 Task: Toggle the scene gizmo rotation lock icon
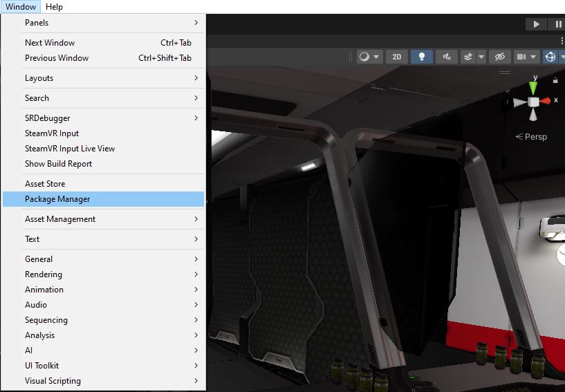555,80
